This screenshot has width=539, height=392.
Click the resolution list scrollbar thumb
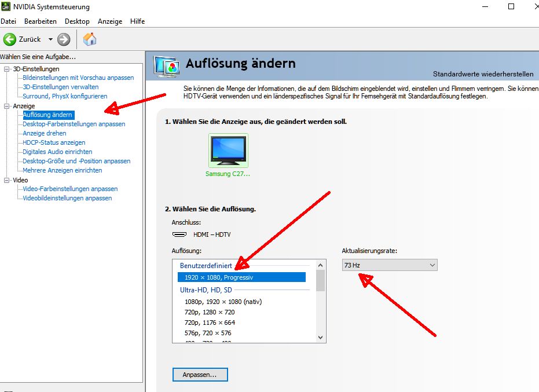pos(320,281)
